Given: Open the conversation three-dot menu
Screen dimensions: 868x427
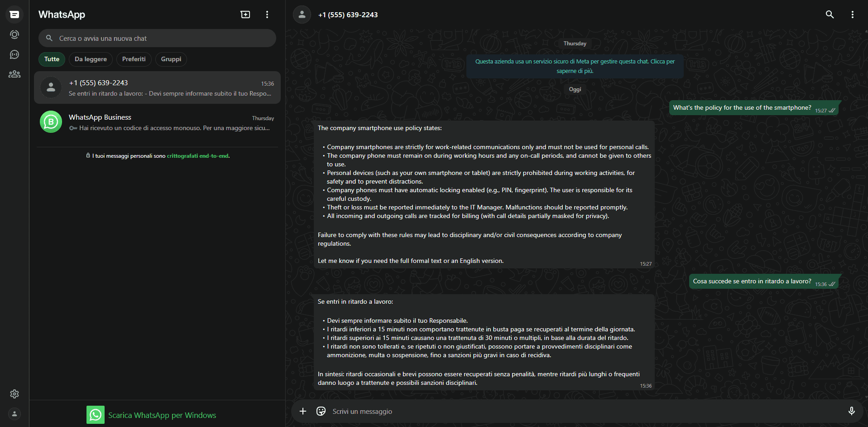Looking at the screenshot, I should (852, 14).
